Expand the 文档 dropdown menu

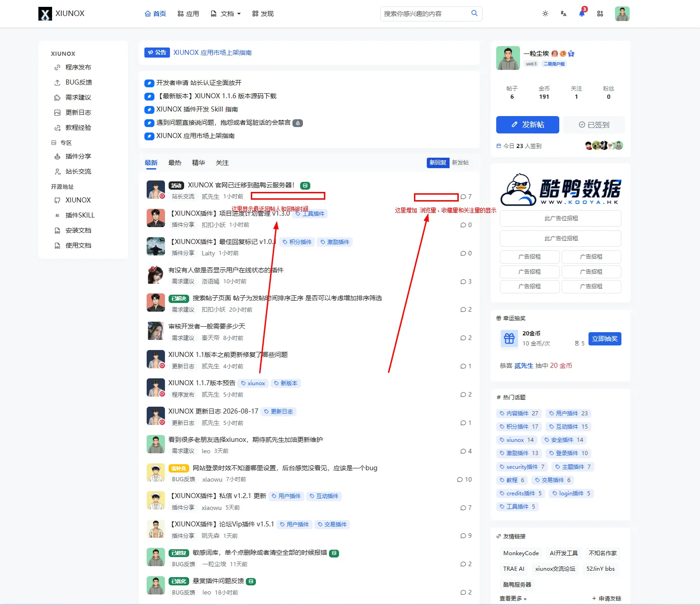[226, 14]
